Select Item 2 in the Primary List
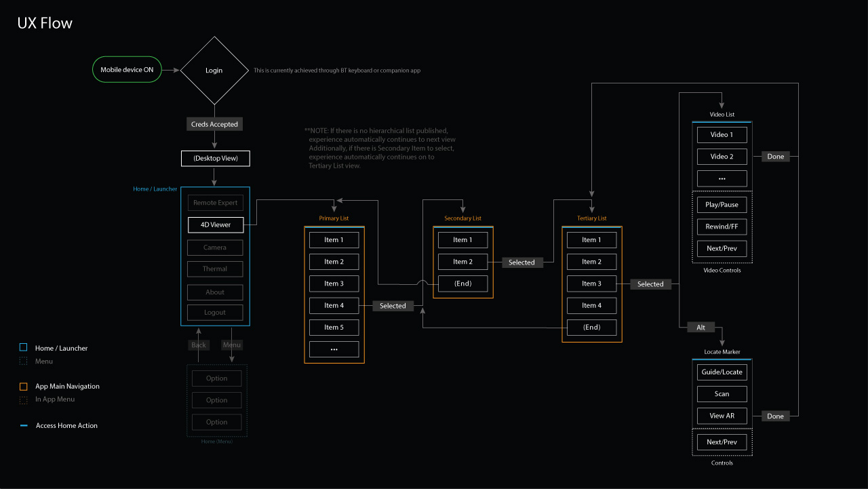 coord(334,262)
